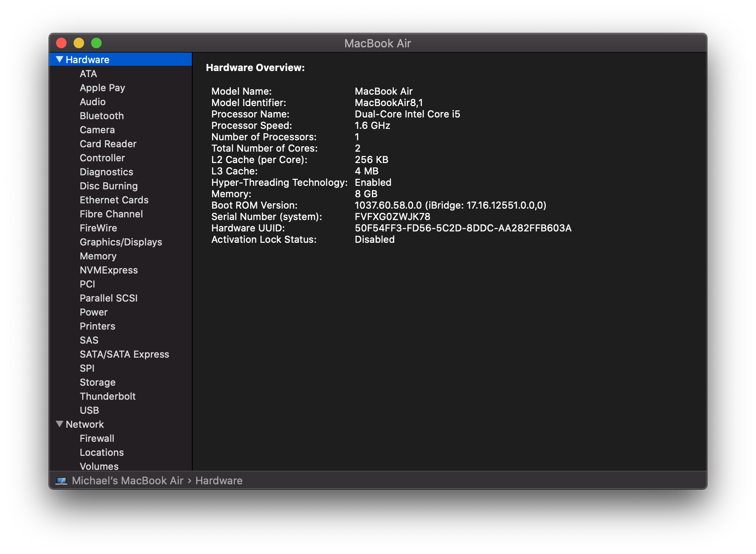Viewport: 756px width, 554px height.
Task: Click Dual-Core Intel Core i5 value
Action: 407,114
